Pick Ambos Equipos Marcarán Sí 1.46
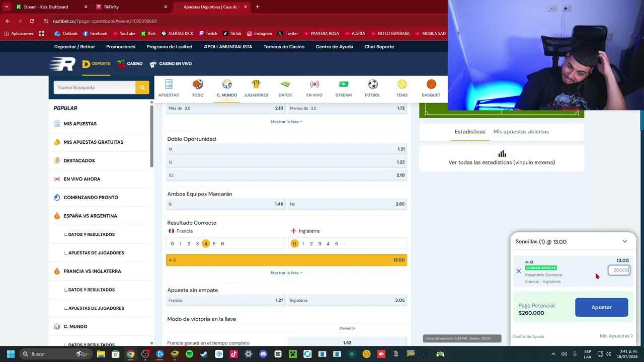 tap(225, 204)
